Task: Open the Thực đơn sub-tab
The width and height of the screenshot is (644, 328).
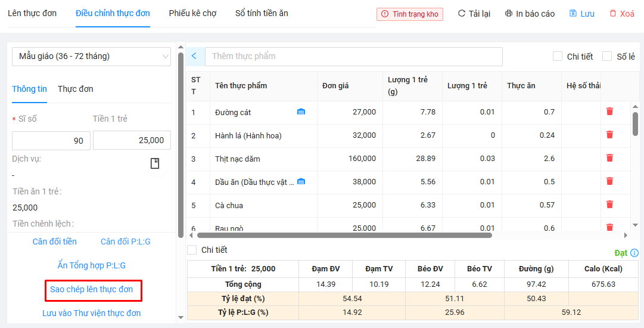Action: [x=75, y=89]
